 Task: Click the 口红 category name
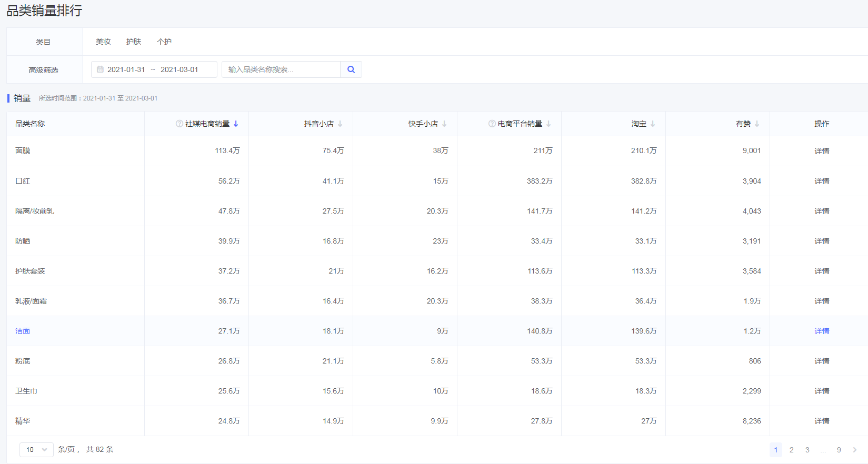(23, 181)
